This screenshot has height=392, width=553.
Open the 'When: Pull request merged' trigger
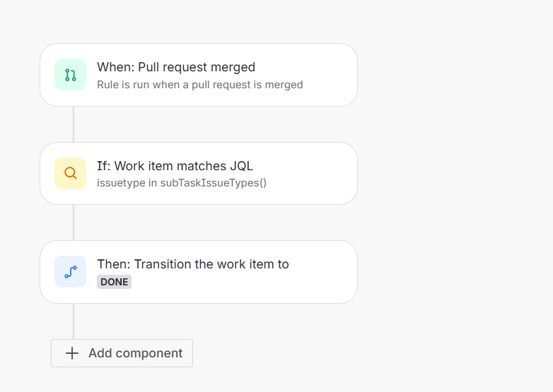(x=199, y=75)
